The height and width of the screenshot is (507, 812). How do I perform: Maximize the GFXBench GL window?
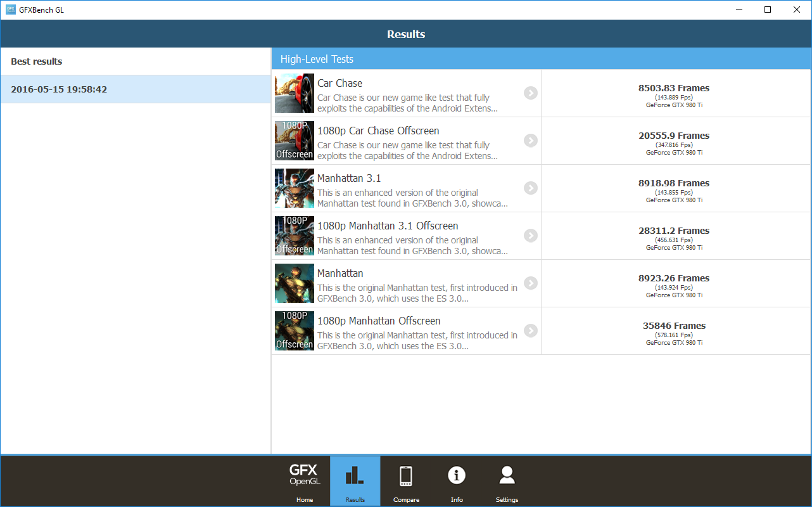click(x=768, y=10)
